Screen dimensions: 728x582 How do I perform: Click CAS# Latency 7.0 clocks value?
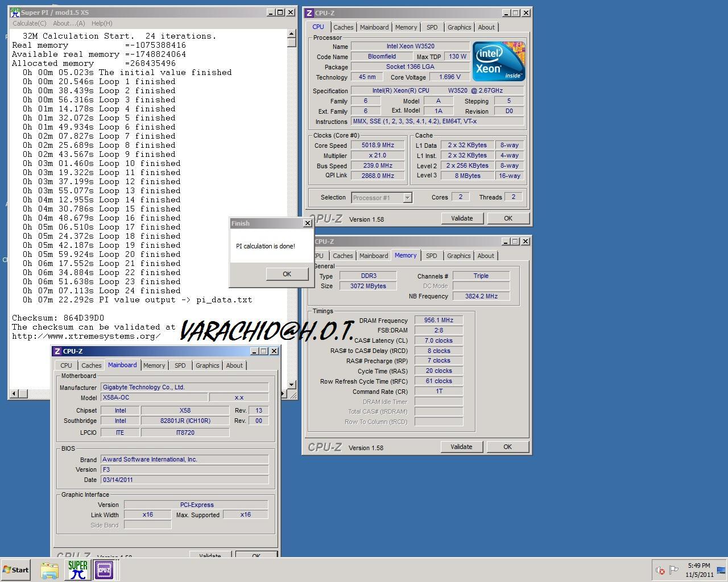(x=439, y=340)
